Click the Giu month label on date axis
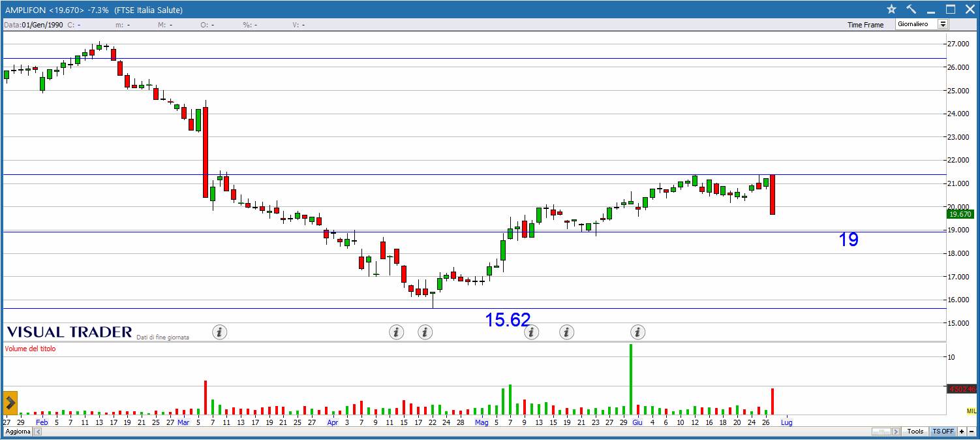 coord(637,422)
